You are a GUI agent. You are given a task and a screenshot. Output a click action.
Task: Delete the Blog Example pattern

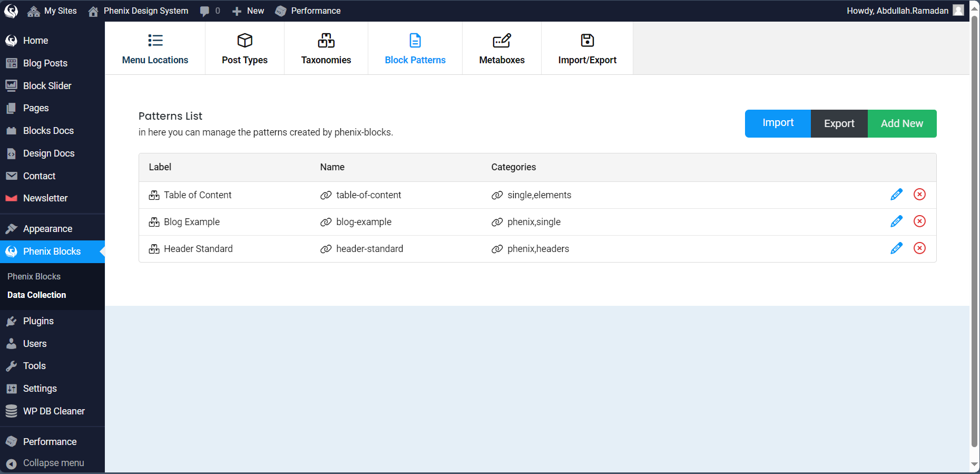coord(919,221)
